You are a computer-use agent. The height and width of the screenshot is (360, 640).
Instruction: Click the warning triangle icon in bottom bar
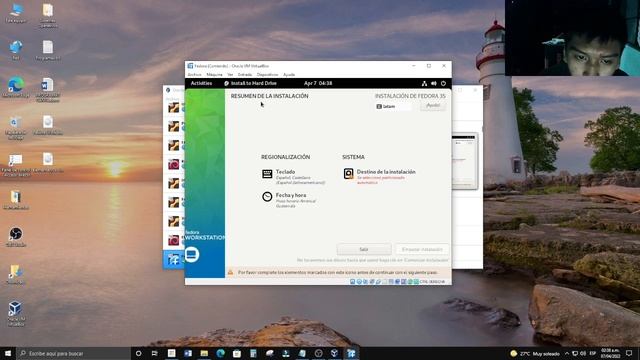pos(230,272)
